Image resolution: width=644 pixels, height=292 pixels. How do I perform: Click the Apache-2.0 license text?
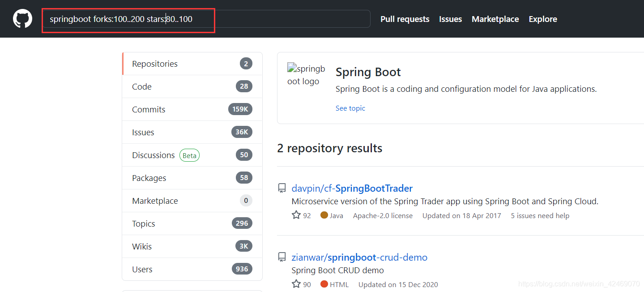(x=383, y=215)
